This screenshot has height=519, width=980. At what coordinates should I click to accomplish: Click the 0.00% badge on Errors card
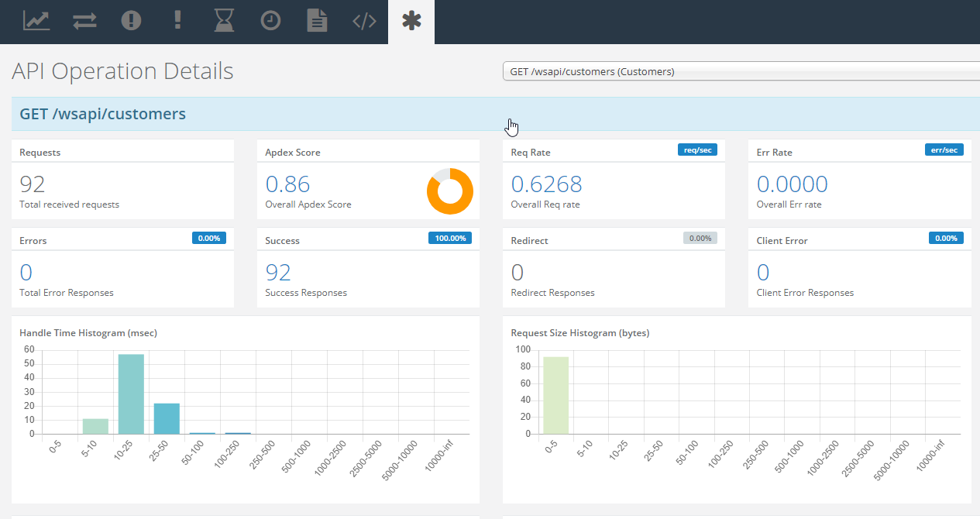[x=209, y=239]
